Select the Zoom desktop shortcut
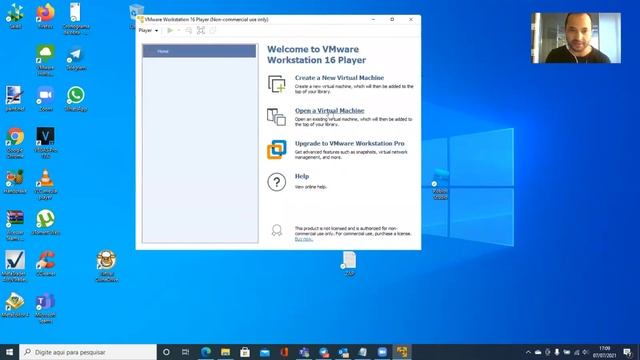This screenshot has width=640, height=360. (46, 99)
